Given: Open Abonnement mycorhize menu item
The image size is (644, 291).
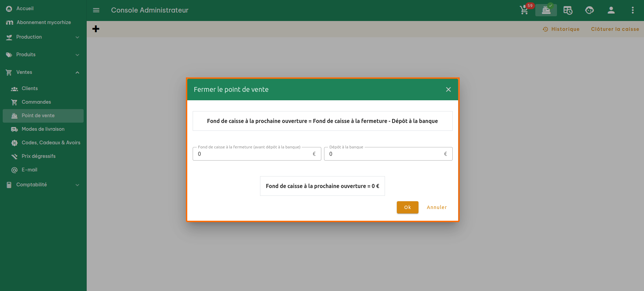Looking at the screenshot, I should click(x=44, y=22).
